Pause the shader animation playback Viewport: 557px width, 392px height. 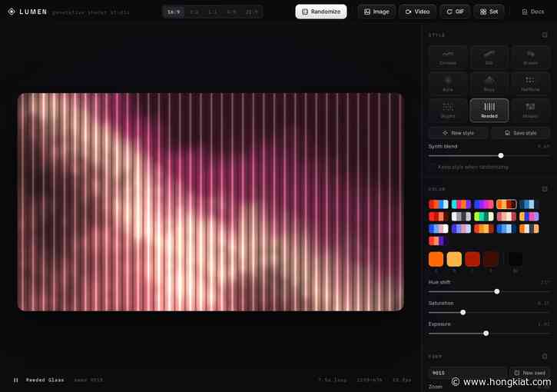[x=15, y=380]
